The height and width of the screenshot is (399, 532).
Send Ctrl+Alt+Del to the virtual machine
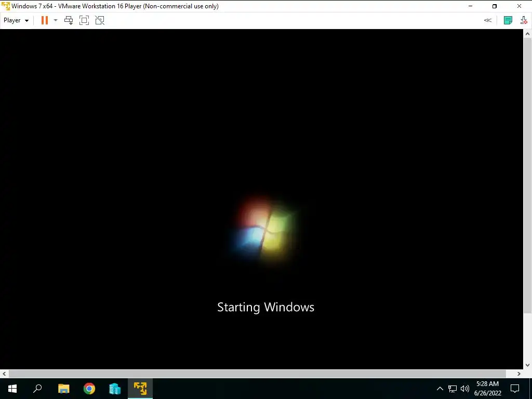69,20
